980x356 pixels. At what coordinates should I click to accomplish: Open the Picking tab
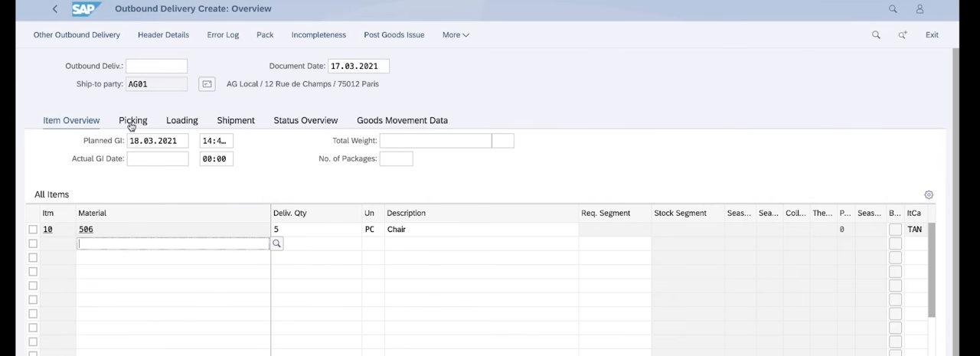coord(133,120)
